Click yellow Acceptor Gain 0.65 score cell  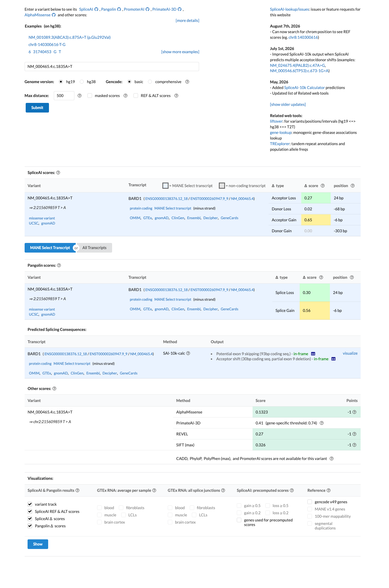tap(316, 220)
